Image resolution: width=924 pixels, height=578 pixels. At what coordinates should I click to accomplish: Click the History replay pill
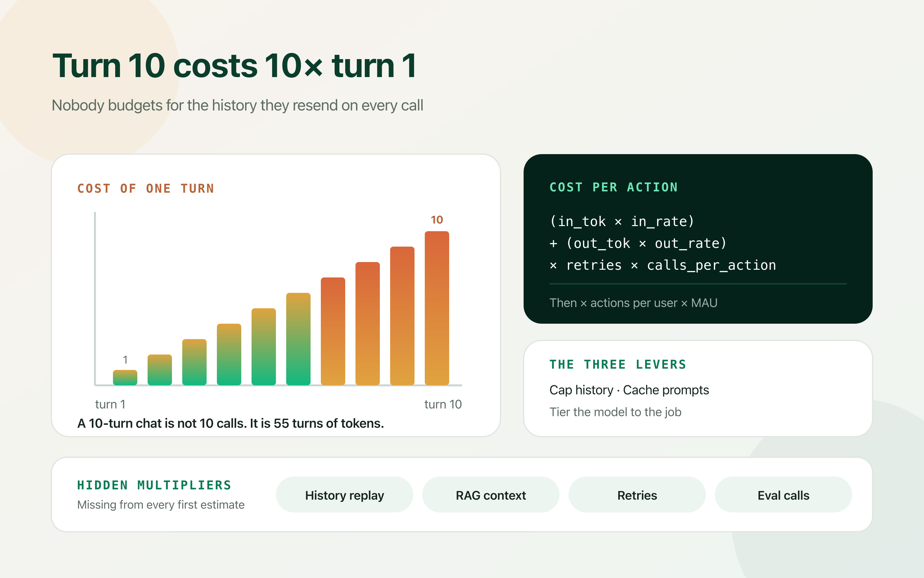[344, 495]
